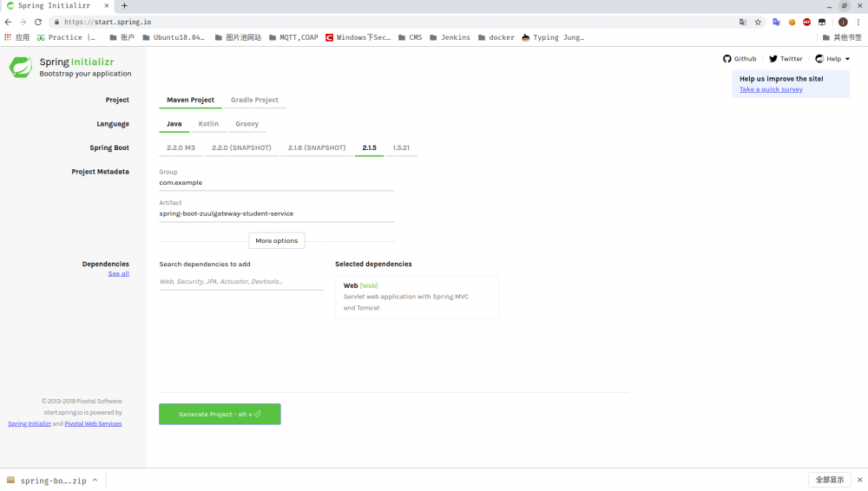Open Chrome's three-dot menu

pos(858,23)
